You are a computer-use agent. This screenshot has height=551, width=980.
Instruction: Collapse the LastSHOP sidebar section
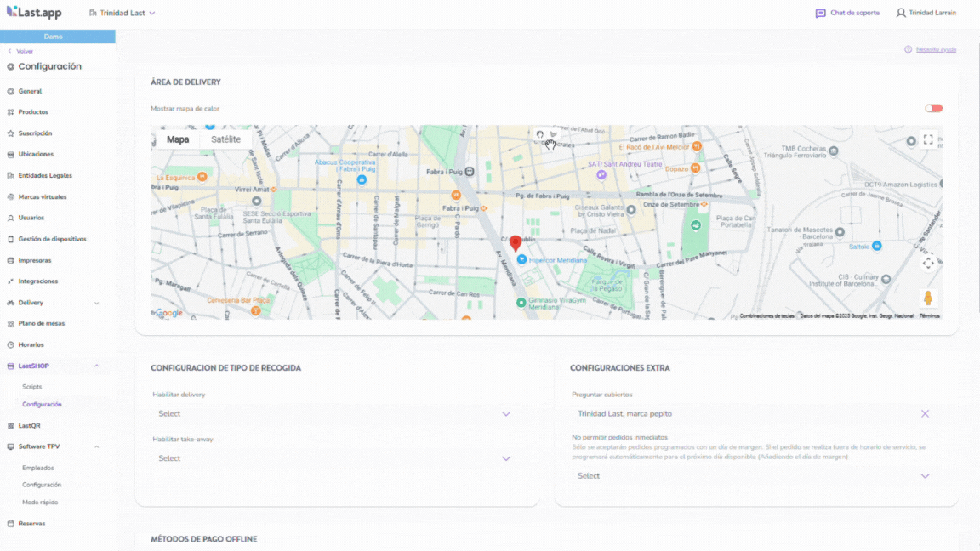tap(96, 366)
